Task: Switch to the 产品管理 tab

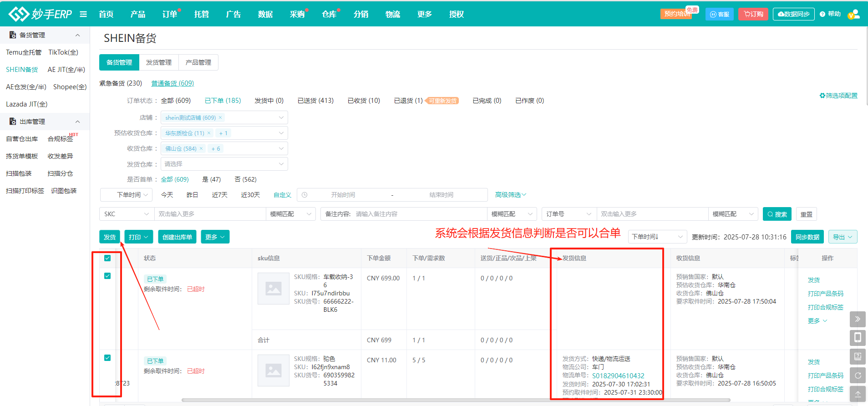Action: [x=198, y=62]
